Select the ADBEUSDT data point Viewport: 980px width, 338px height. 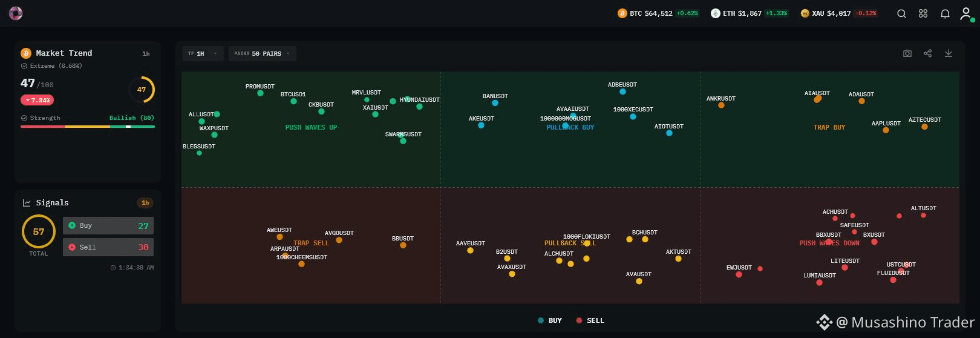click(622, 91)
